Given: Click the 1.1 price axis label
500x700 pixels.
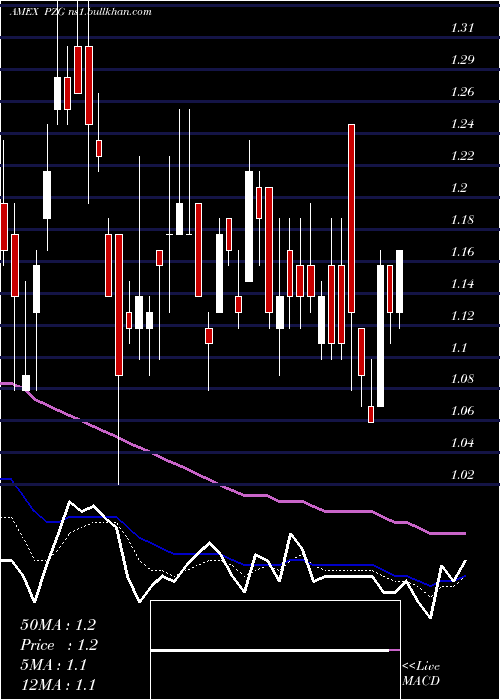Looking at the screenshot, I should [x=458, y=348].
